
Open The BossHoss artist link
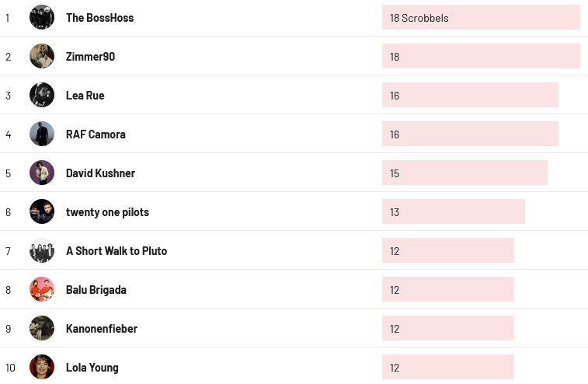click(x=99, y=18)
